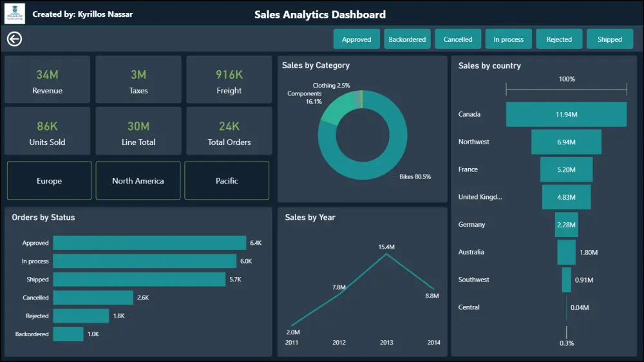Screen dimensions: 644x362
Task: Click the United Kingdom 4.83M funnel bar
Action: [566, 197]
